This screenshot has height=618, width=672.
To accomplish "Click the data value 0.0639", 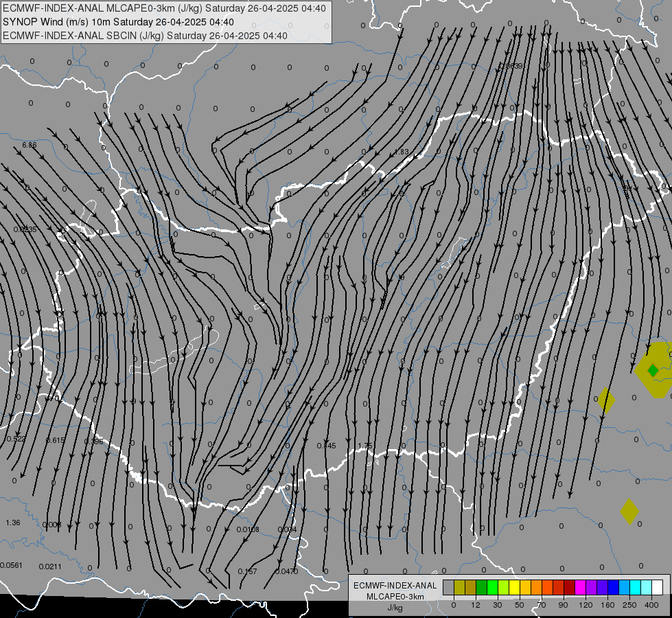I will pyautogui.click(x=511, y=66).
